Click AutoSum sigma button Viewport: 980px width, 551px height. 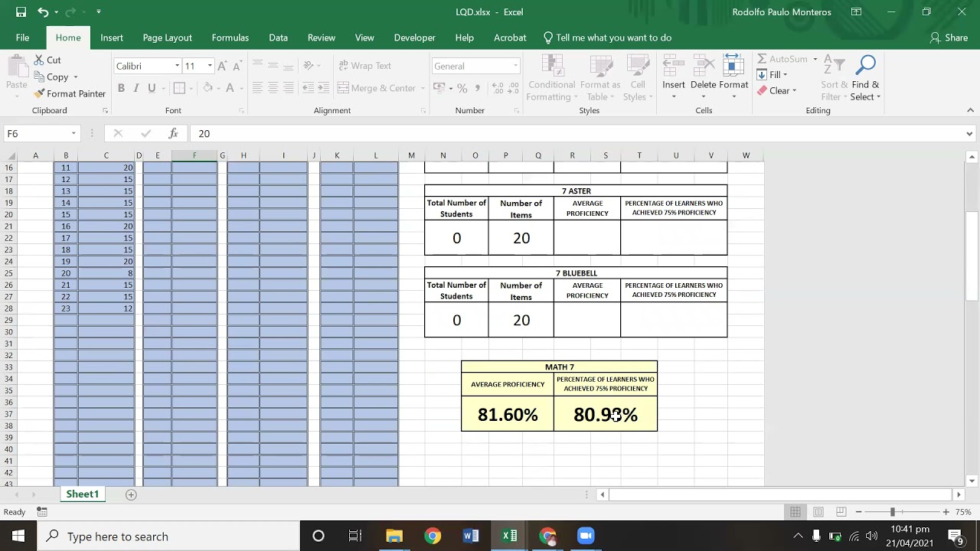coord(782,59)
